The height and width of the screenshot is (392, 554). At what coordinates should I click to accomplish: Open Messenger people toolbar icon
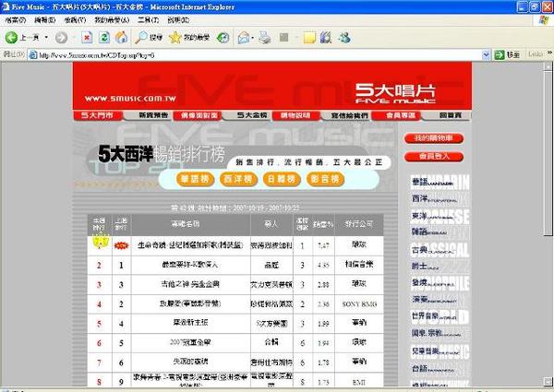click(343, 38)
